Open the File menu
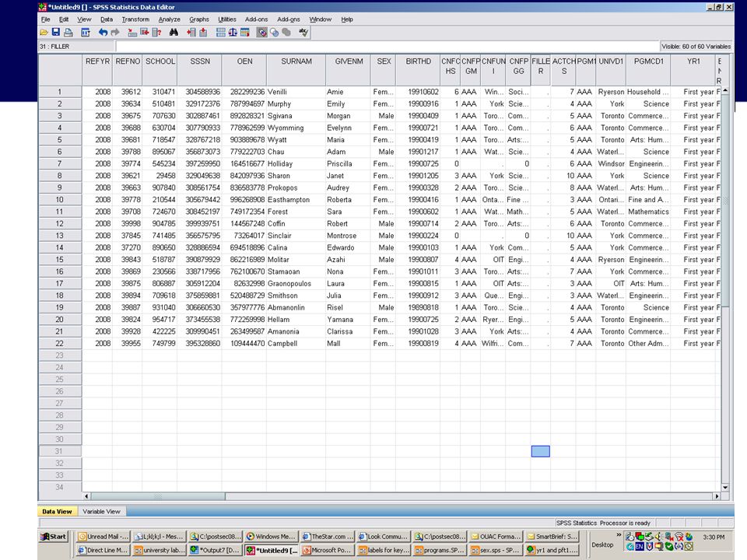 tap(46, 19)
